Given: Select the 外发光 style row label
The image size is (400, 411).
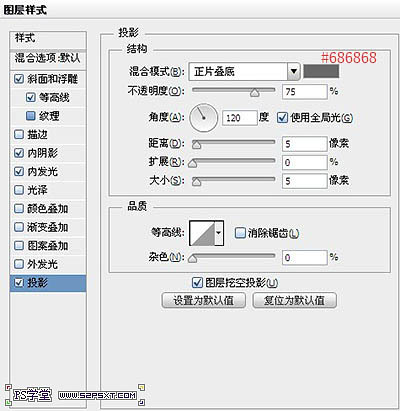Looking at the screenshot, I should tap(43, 264).
